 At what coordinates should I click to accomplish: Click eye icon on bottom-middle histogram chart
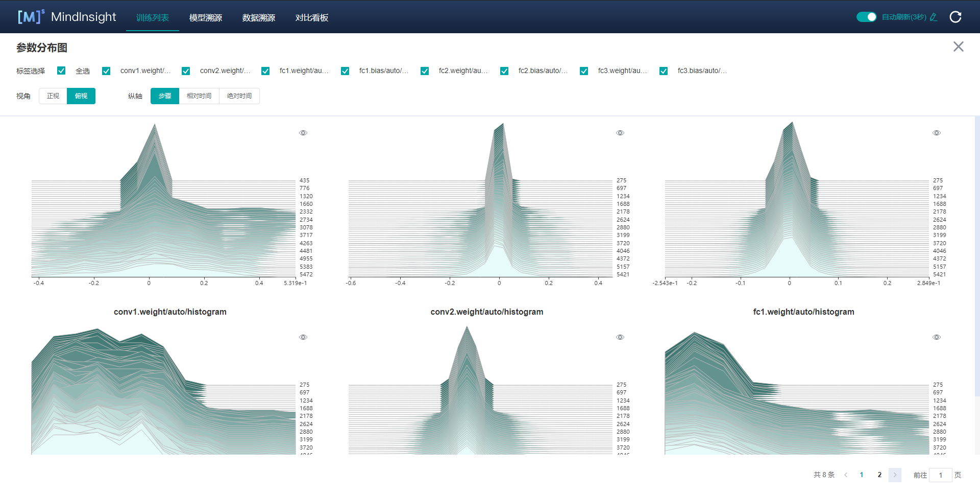point(620,337)
